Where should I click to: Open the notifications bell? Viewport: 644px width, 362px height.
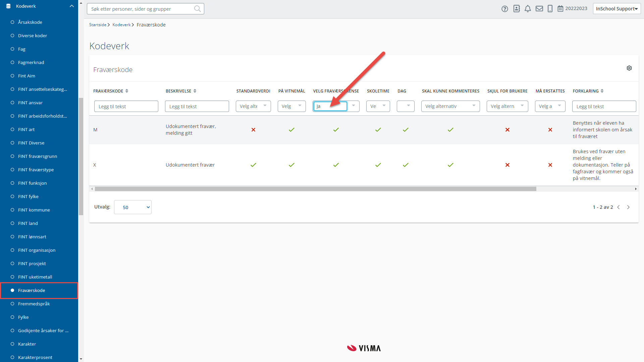tap(528, 9)
